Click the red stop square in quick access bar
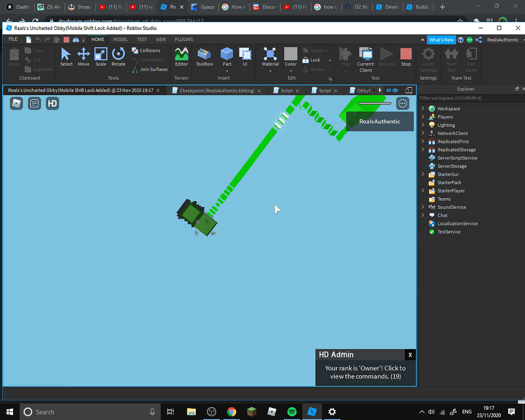 pyautogui.click(x=66, y=39)
